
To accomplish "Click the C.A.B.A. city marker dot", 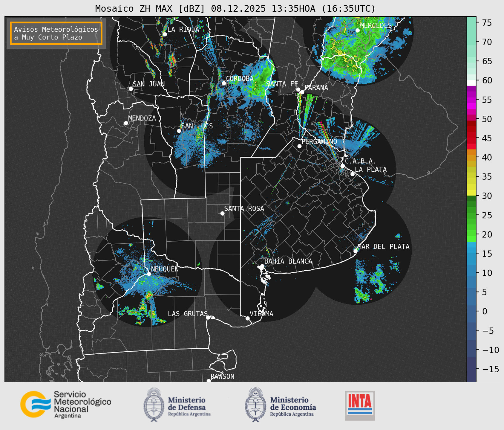I will 343,166.
